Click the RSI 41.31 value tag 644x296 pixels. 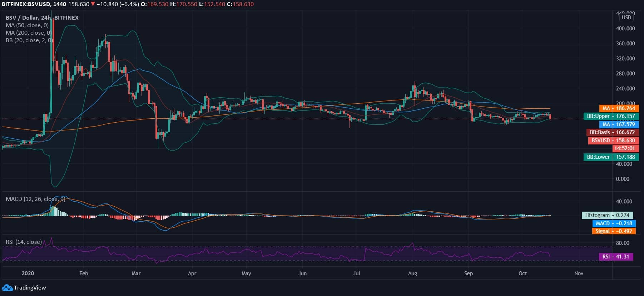click(x=616, y=257)
